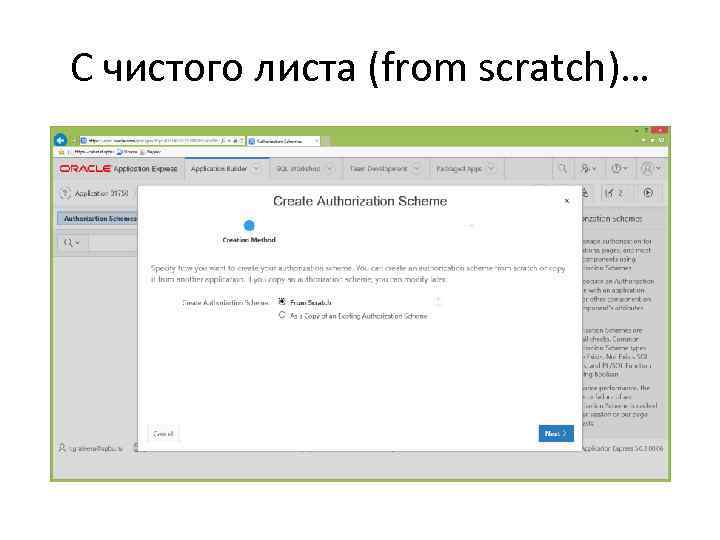Screen dimensions: 720x540
Task: Click the Application 39750 breadcrumb text
Action: click(102, 193)
